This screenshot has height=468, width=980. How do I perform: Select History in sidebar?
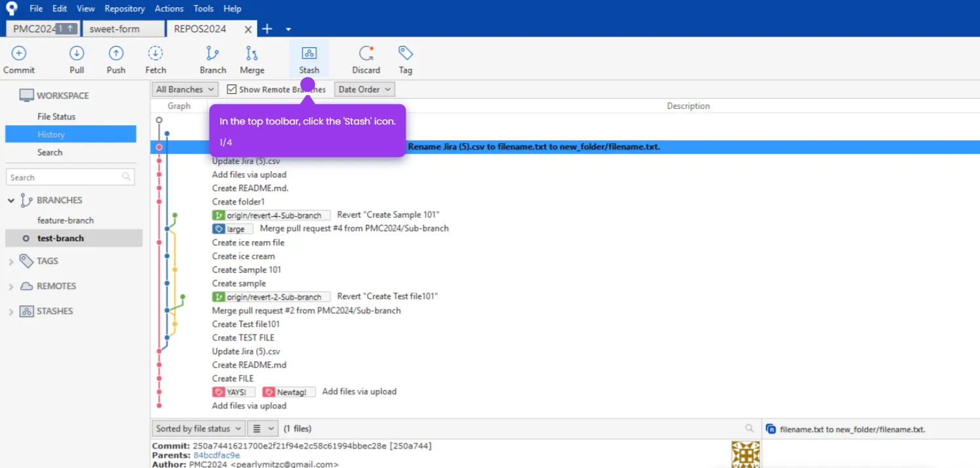(71, 134)
